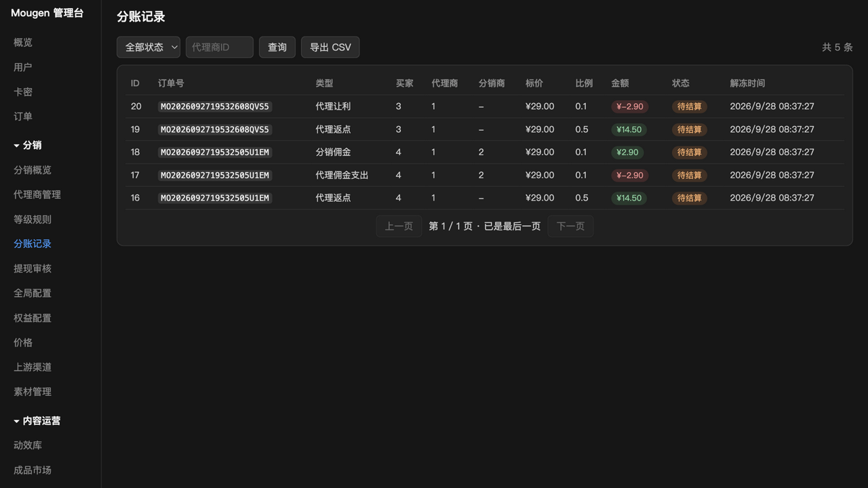Click the ¥14.50 amount in row ID 19
The height and width of the screenshot is (488, 868).
(x=629, y=129)
